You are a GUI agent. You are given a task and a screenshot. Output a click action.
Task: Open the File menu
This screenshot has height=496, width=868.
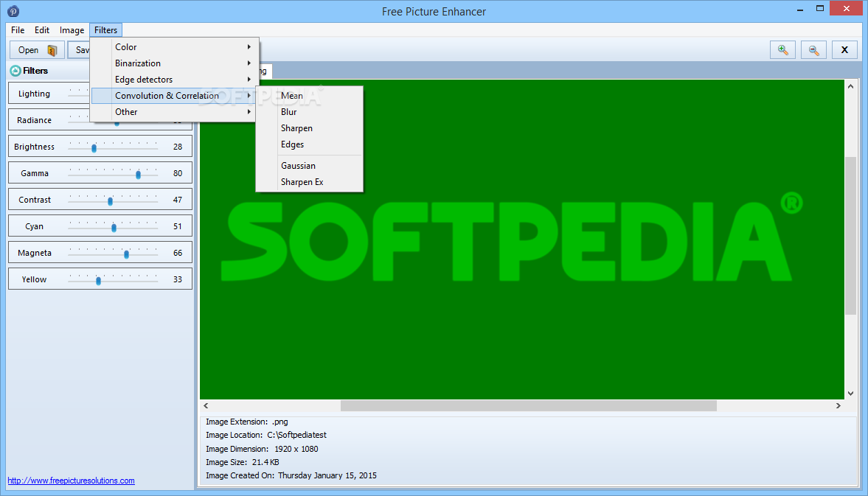coord(18,30)
